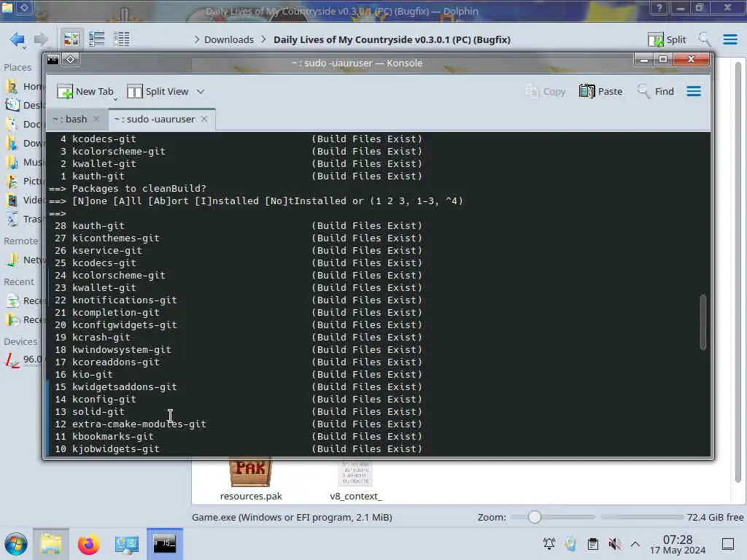Close the '~ : bash' tab
The width and height of the screenshot is (747, 560).
coord(96,119)
